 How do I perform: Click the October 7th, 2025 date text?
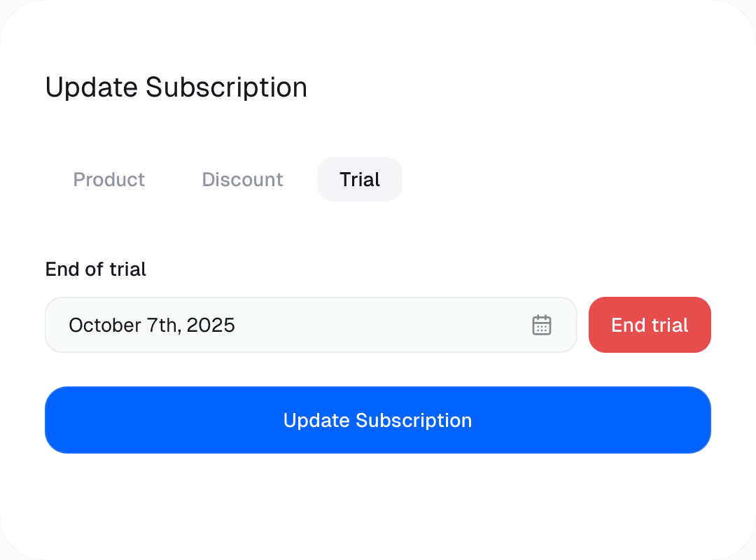[152, 325]
